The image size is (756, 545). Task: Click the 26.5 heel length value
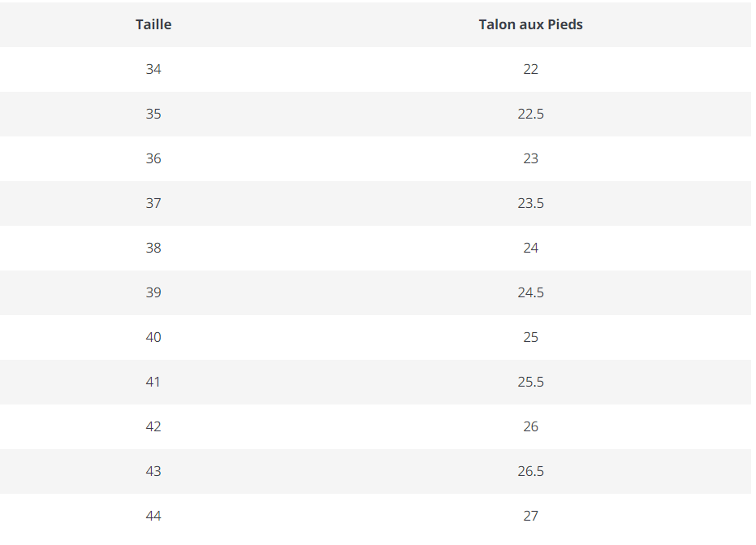coord(530,471)
